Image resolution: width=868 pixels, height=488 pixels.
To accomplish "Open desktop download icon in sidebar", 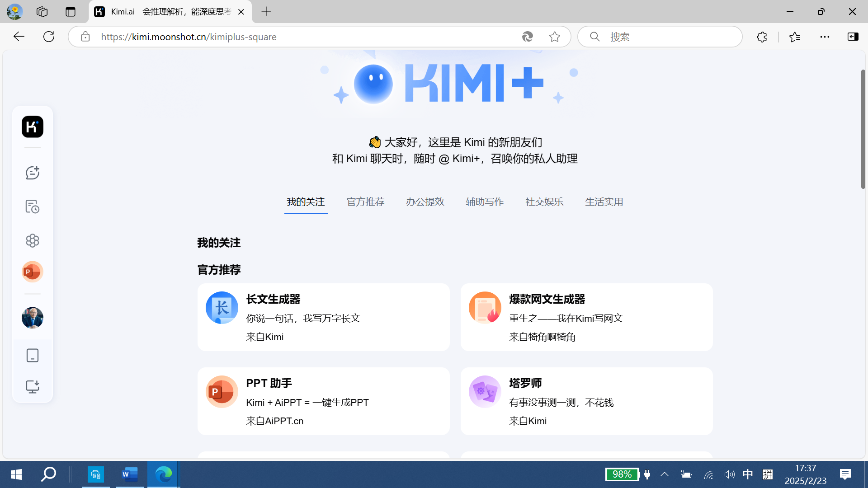I will [x=33, y=387].
